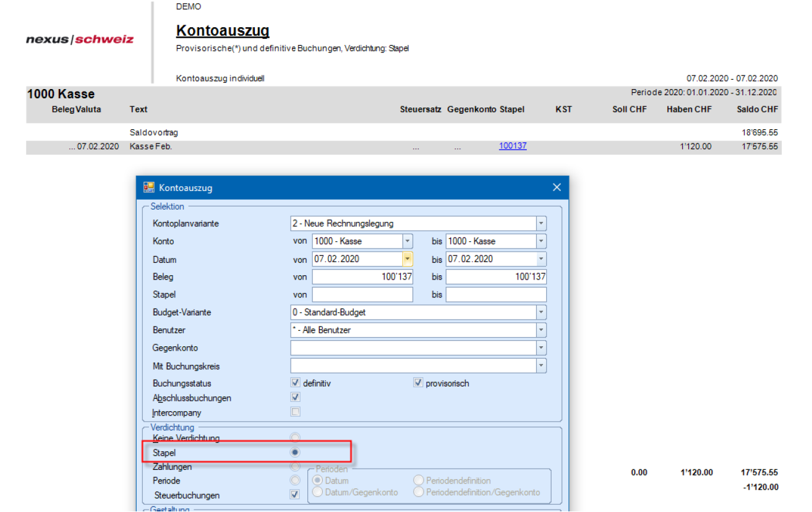Click the Beleg von input field
This screenshot has height=512, width=812.
tap(362, 277)
